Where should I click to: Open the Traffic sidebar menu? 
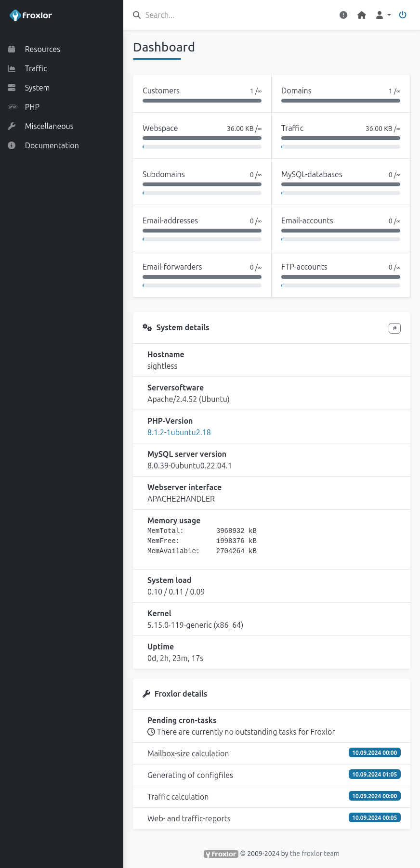click(36, 68)
